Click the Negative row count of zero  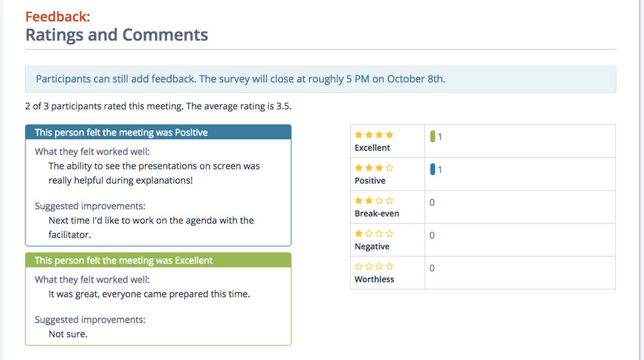click(x=432, y=235)
